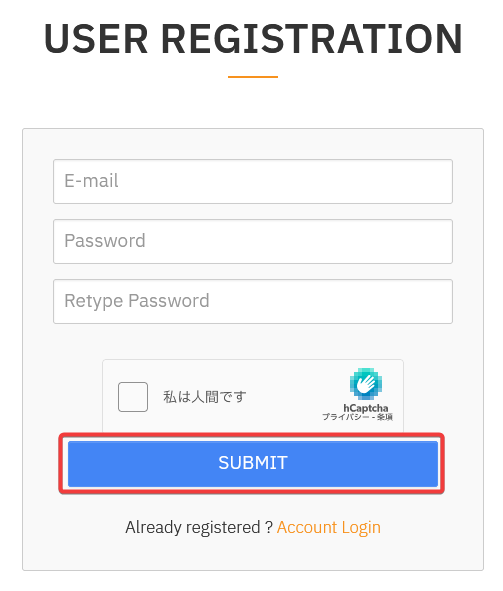Click into the Retype Password field
503x591 pixels.
coord(253,301)
